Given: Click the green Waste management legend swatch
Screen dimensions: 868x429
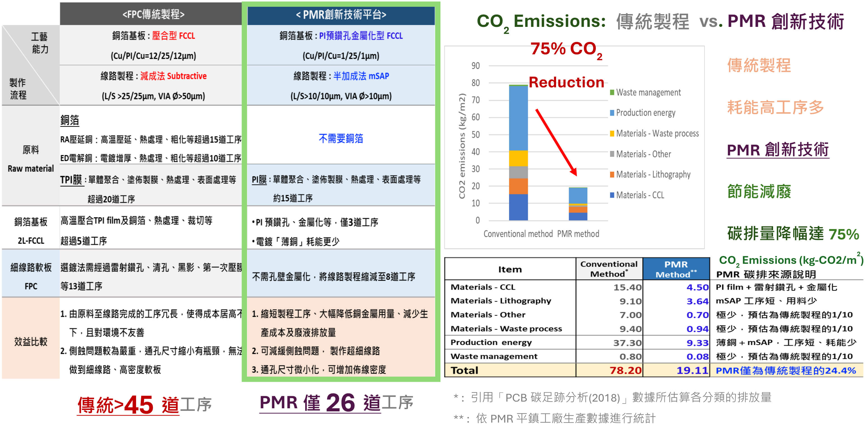Looking at the screenshot, I should coord(612,92).
